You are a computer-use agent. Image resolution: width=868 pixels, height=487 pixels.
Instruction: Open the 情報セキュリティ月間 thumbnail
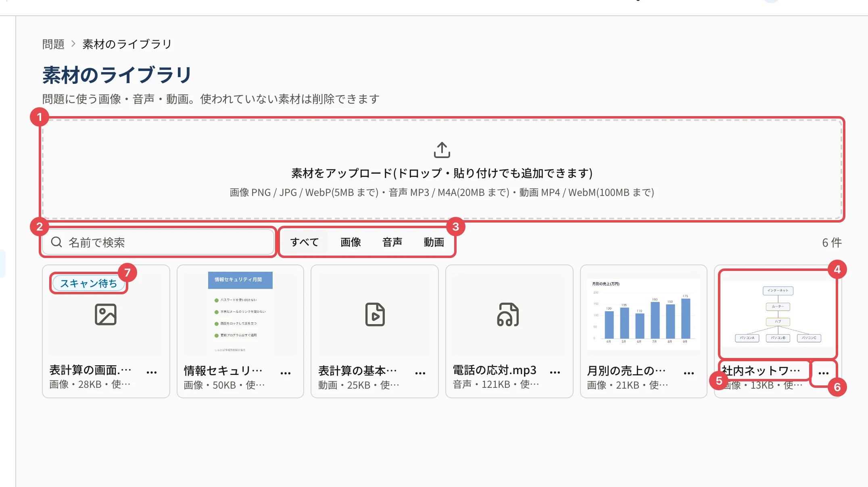point(240,314)
